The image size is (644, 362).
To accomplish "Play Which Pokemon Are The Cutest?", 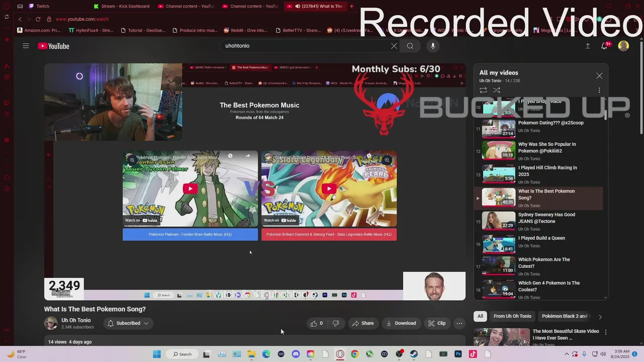I will point(538,266).
